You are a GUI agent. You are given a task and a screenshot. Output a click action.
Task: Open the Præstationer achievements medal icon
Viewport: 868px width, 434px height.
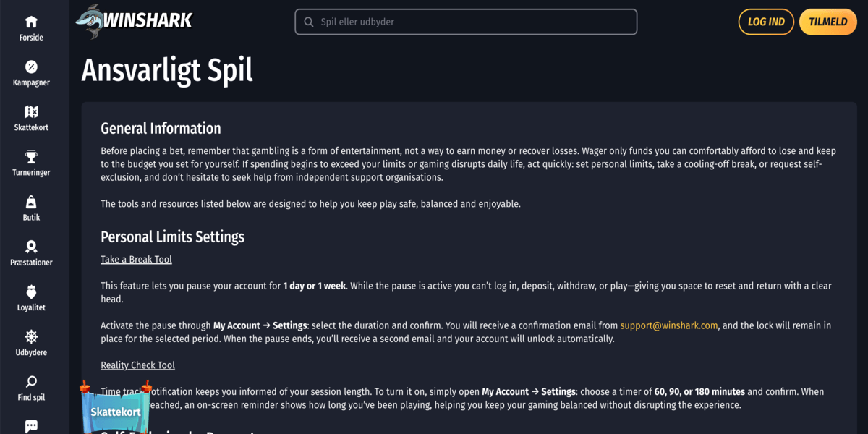[31, 247]
